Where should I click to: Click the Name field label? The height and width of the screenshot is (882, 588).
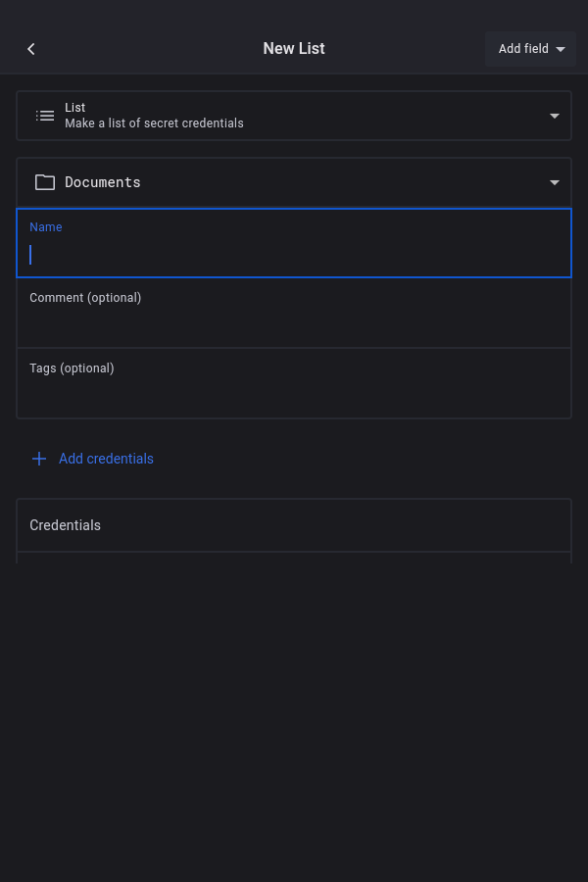(x=46, y=227)
